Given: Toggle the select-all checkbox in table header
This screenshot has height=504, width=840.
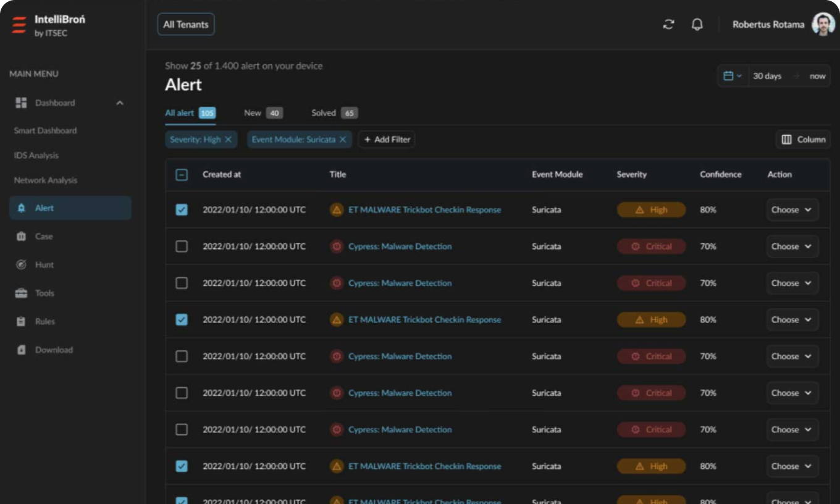Looking at the screenshot, I should [182, 175].
